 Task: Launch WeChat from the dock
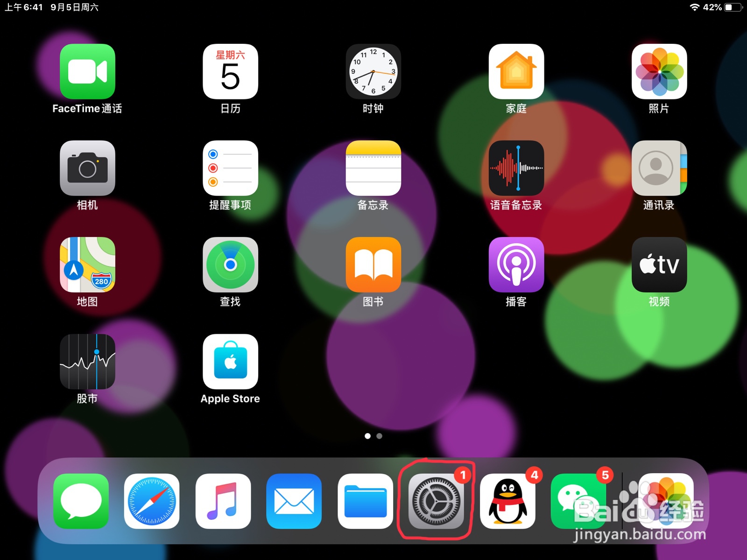(578, 502)
